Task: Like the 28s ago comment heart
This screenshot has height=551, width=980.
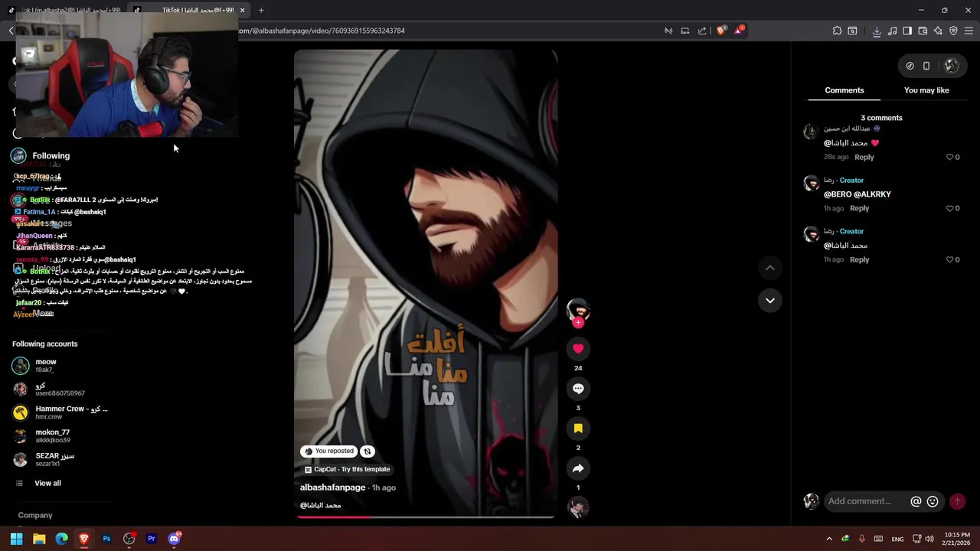Action: [950, 157]
